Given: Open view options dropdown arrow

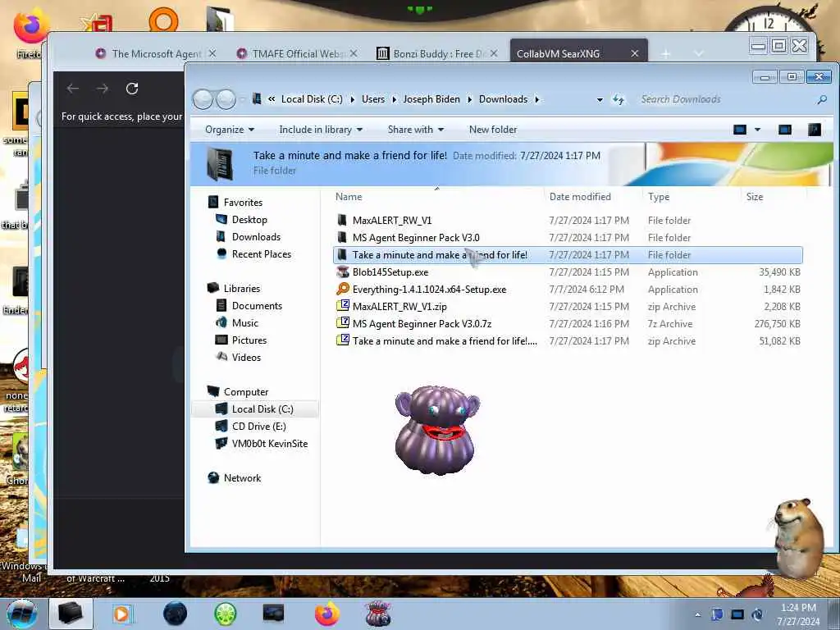Looking at the screenshot, I should tap(757, 130).
